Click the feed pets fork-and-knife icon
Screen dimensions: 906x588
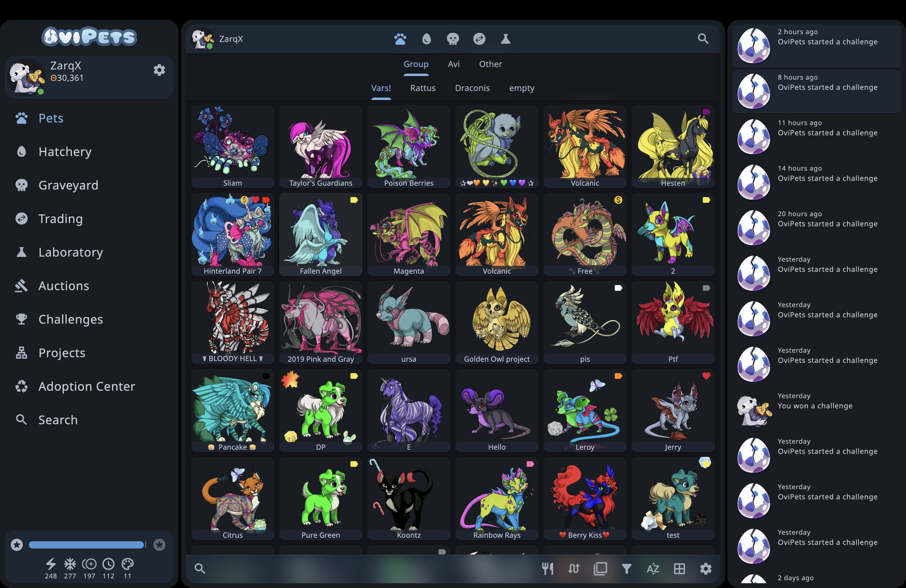coord(548,569)
